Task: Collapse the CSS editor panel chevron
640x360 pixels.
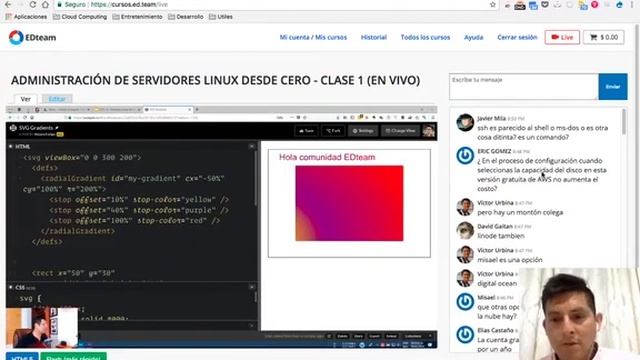Action: click(x=251, y=287)
